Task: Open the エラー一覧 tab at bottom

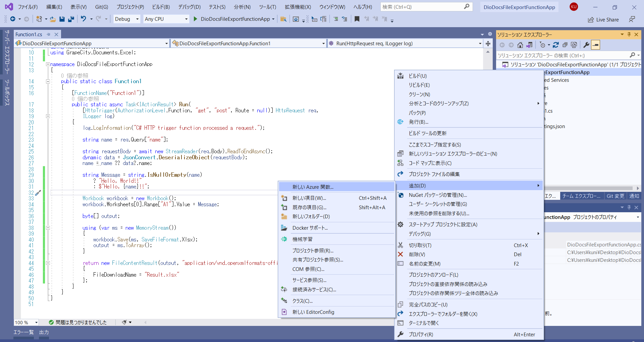Action: click(x=23, y=332)
